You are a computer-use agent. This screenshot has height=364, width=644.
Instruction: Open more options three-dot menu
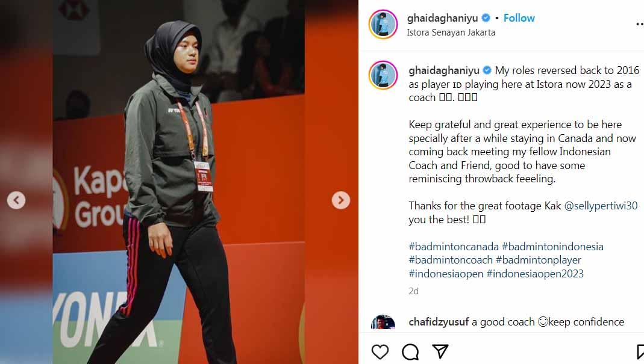(640, 24)
